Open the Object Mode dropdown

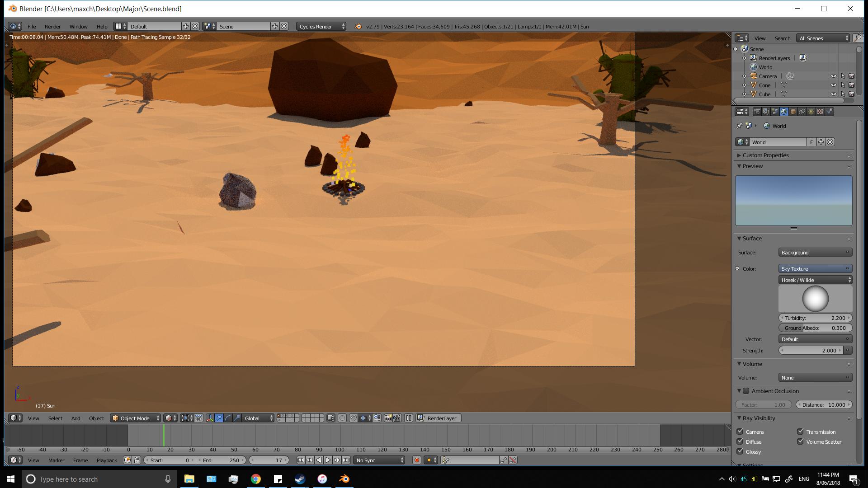[136, 418]
